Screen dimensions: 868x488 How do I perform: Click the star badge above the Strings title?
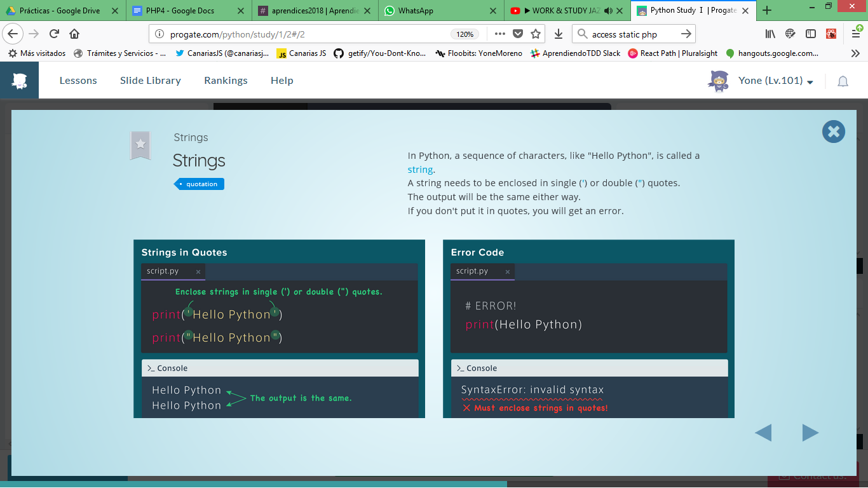coord(140,145)
